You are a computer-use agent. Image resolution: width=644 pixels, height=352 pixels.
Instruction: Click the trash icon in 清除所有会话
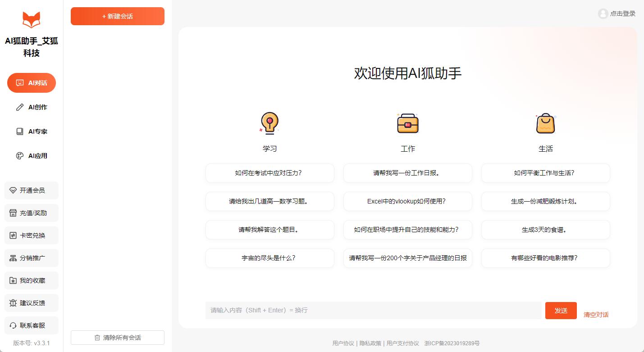tap(97, 338)
